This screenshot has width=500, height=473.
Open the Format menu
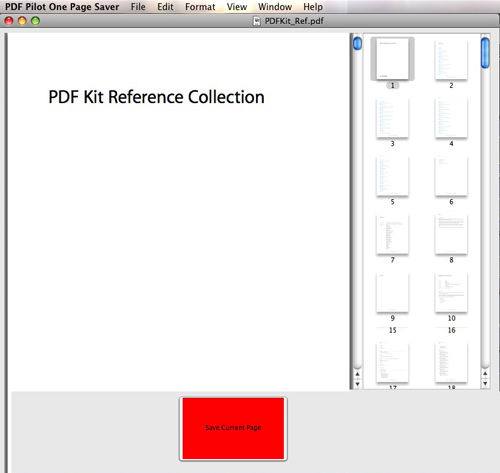coord(200,7)
